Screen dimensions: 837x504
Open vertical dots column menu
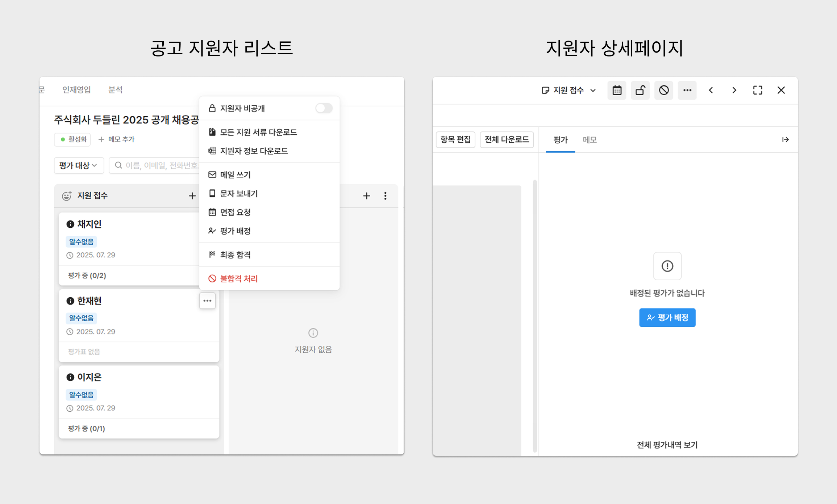pos(385,196)
